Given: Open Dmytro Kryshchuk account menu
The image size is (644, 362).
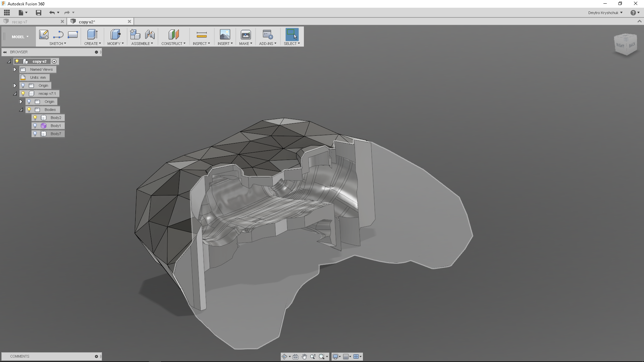Looking at the screenshot, I should point(605,13).
